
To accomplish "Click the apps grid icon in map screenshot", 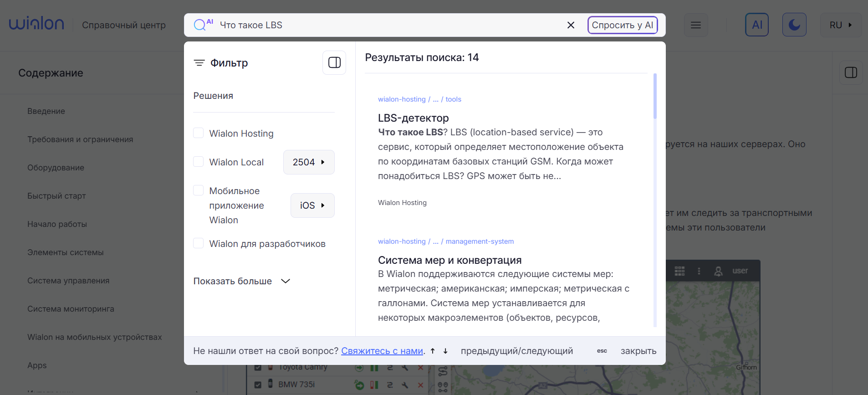I will (x=679, y=271).
